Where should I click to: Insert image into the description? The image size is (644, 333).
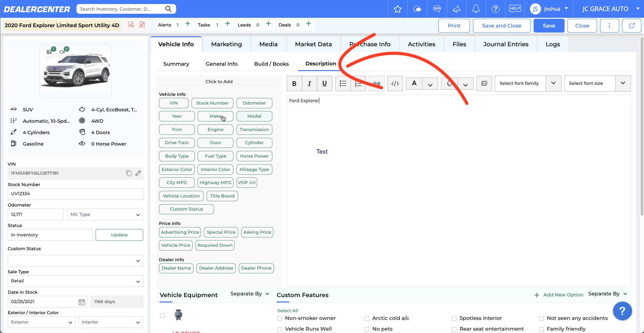[484, 84]
